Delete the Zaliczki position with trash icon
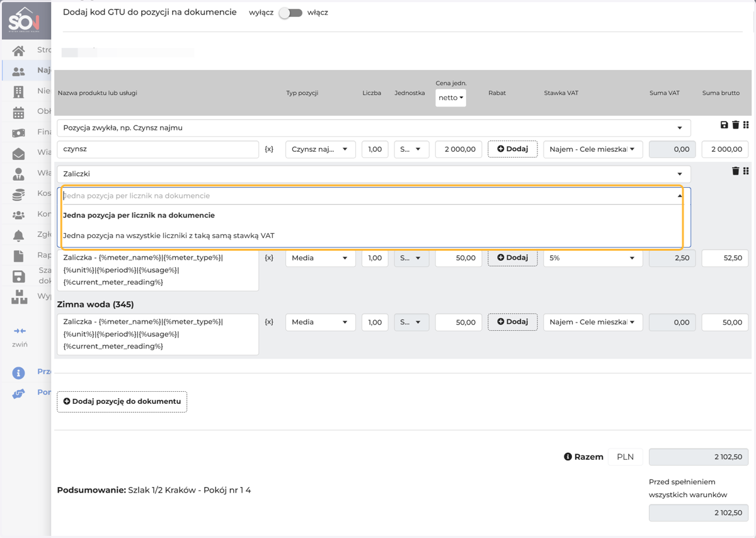This screenshot has height=538, width=756. (x=735, y=171)
